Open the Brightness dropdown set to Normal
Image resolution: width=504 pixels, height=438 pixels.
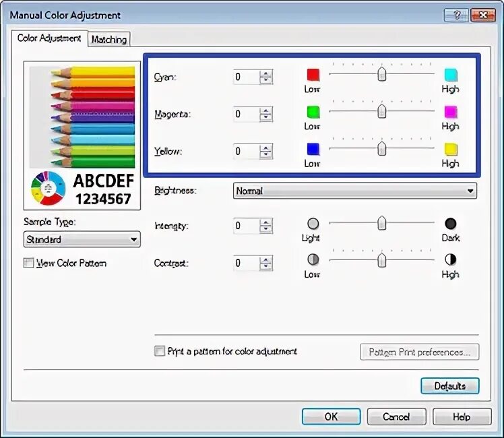click(x=355, y=191)
